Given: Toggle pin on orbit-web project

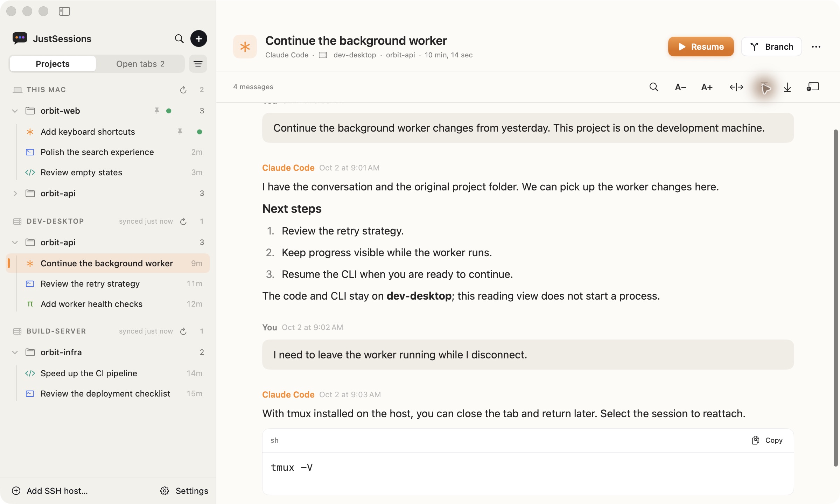Looking at the screenshot, I should coord(157,111).
